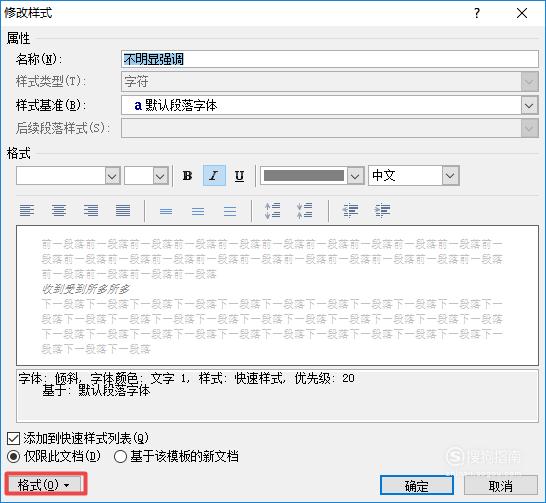Decrease paragraph spacing icon
The width and height of the screenshot is (546, 503).
pos(304,211)
